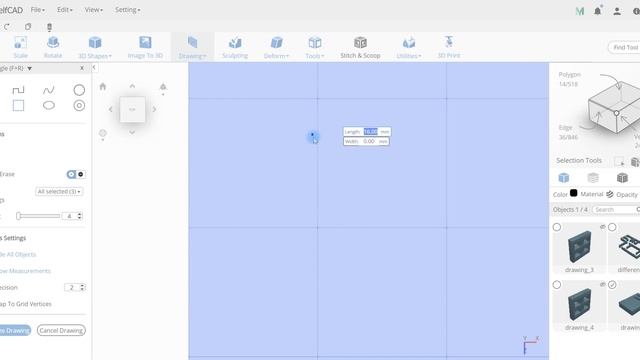
Task: Click the delete trash icon
Action: (x=49, y=27)
